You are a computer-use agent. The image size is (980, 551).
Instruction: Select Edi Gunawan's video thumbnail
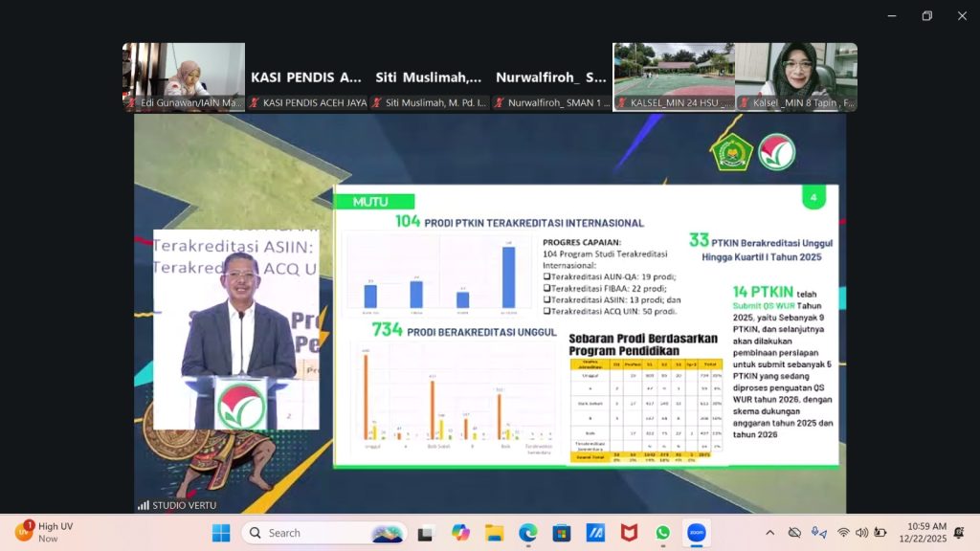[184, 77]
